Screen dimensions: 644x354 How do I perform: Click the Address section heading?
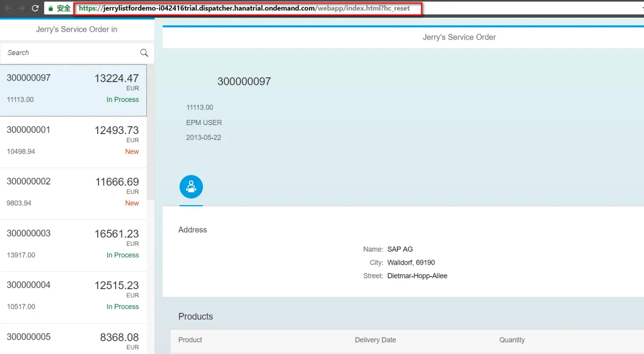(x=192, y=230)
